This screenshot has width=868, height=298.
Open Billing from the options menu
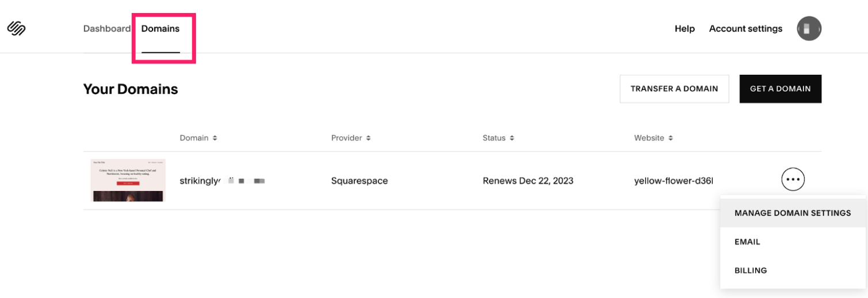(x=751, y=270)
